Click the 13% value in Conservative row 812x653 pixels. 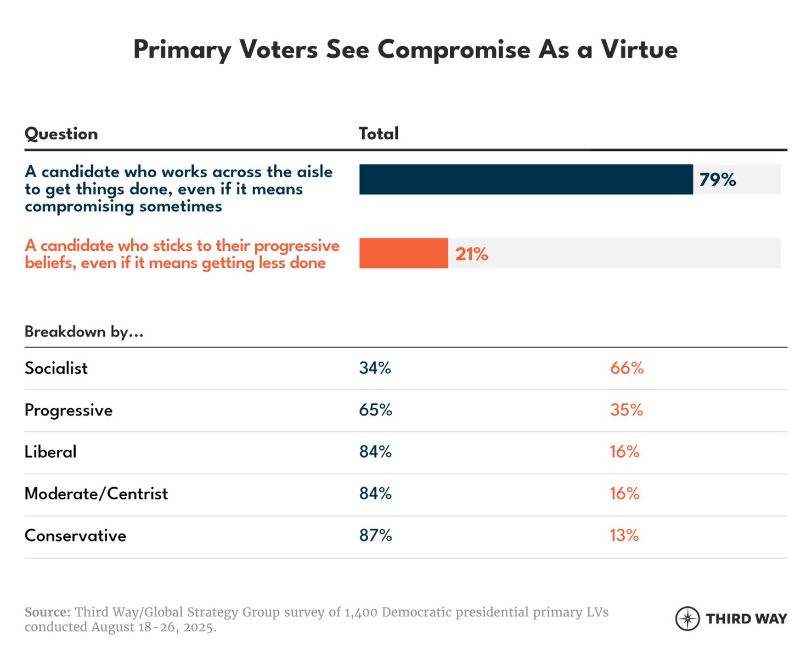point(624,536)
